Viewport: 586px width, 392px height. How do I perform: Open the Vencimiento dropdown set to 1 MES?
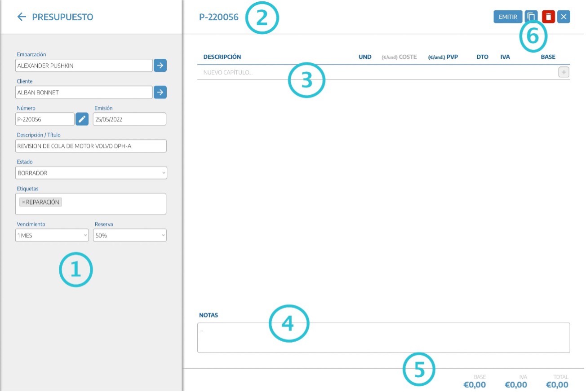click(52, 235)
